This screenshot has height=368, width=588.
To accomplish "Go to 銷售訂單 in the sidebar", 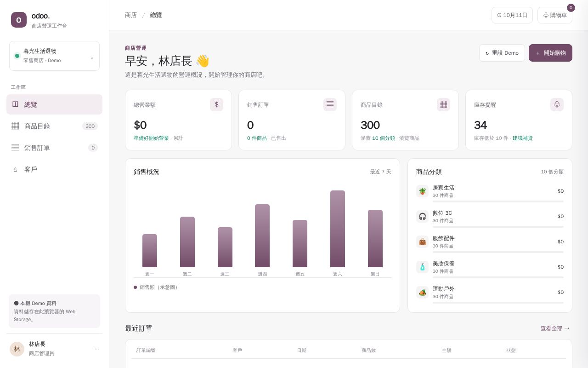I will point(54,148).
